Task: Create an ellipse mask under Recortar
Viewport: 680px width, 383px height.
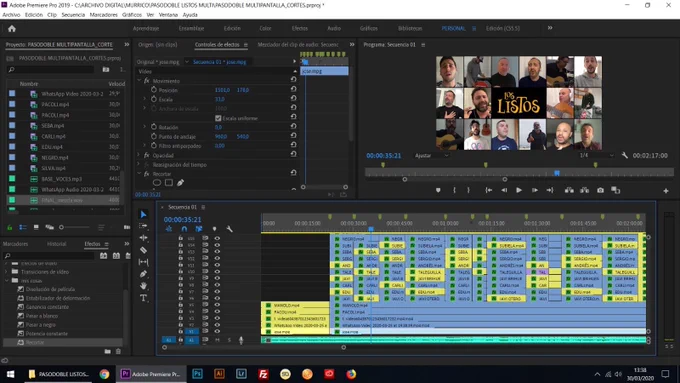Action: (x=157, y=183)
